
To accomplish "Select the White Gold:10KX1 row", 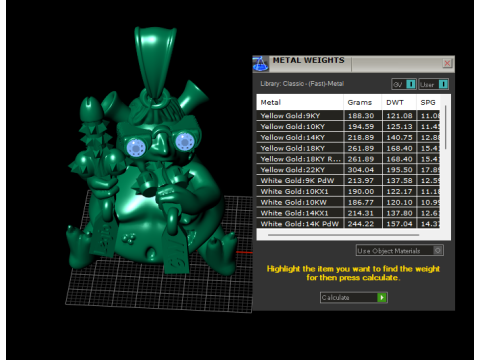I will 348,191.
